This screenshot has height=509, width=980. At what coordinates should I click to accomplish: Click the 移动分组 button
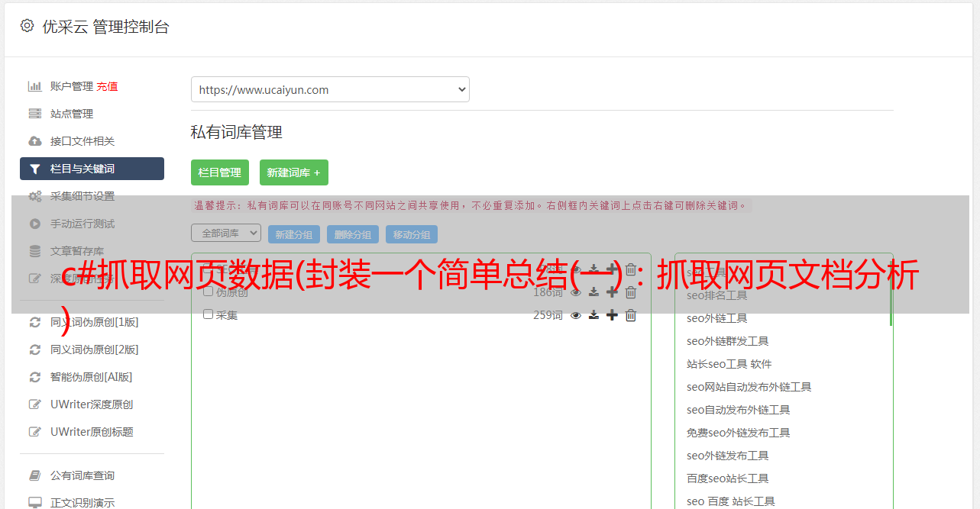click(412, 234)
